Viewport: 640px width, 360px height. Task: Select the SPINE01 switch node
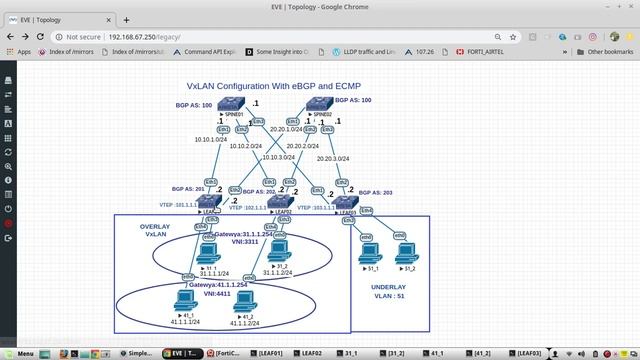pyautogui.click(x=231, y=104)
